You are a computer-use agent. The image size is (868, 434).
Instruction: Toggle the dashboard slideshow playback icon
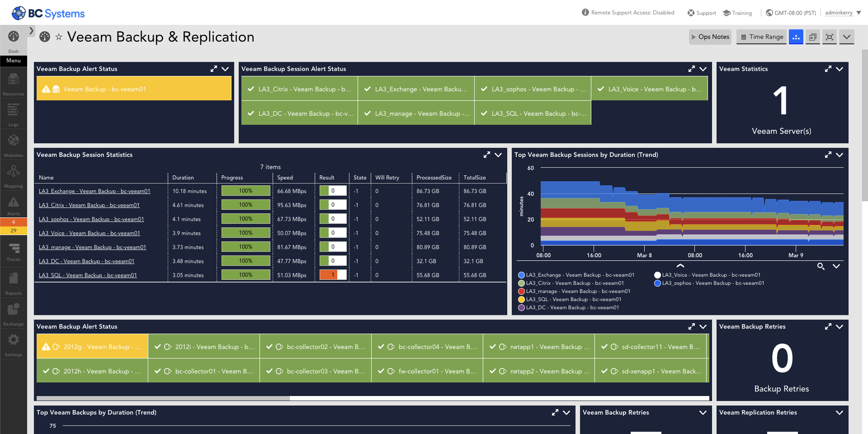[x=812, y=37]
